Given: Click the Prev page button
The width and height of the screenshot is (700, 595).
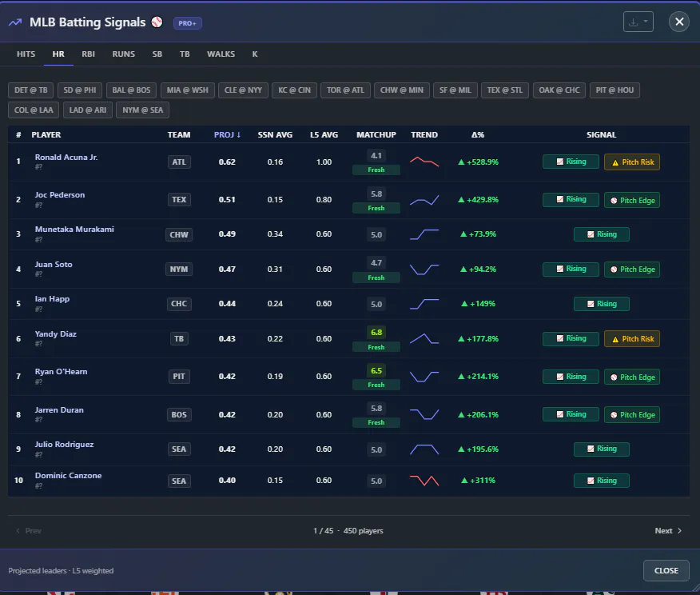Looking at the screenshot, I should [x=29, y=531].
